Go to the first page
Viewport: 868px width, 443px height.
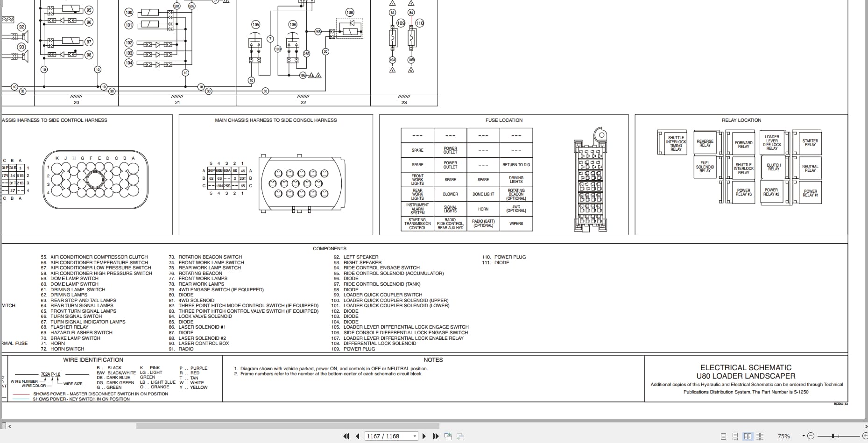click(x=346, y=436)
